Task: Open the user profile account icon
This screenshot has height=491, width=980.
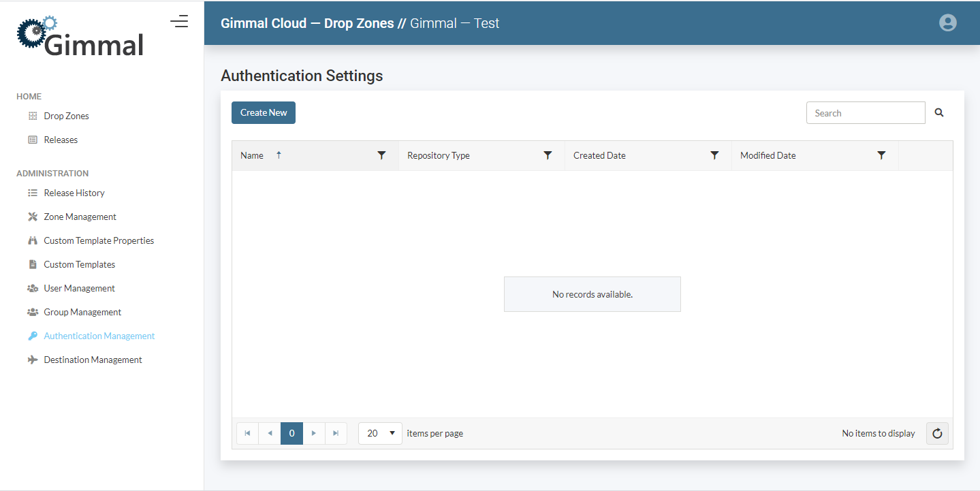Action: pos(947,22)
